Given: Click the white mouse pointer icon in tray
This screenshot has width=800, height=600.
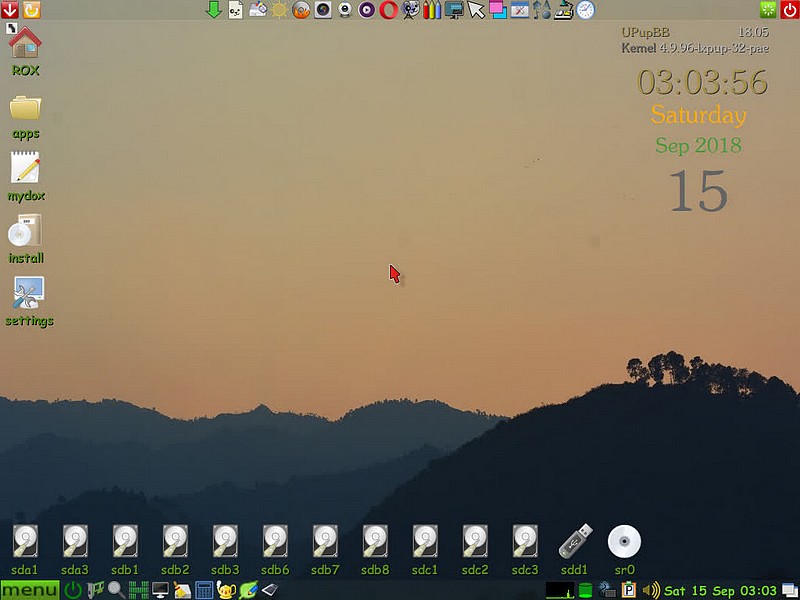Looking at the screenshot, I should pyautogui.click(x=476, y=10).
